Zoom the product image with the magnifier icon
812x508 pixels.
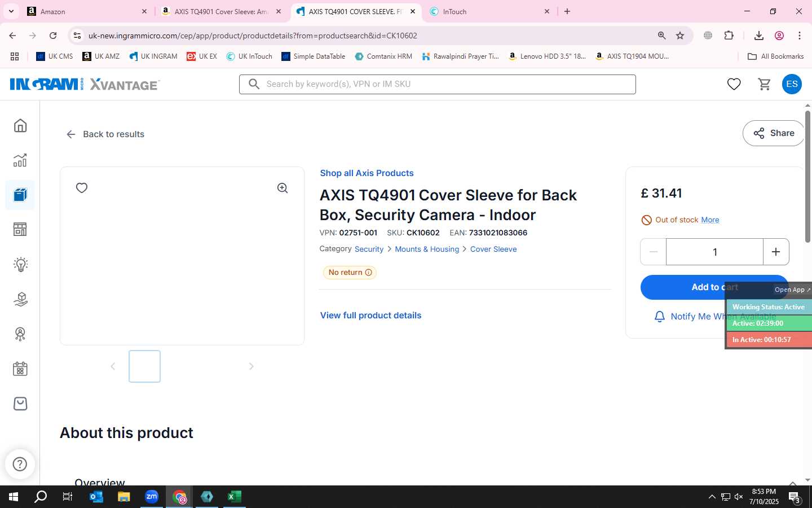tap(283, 188)
